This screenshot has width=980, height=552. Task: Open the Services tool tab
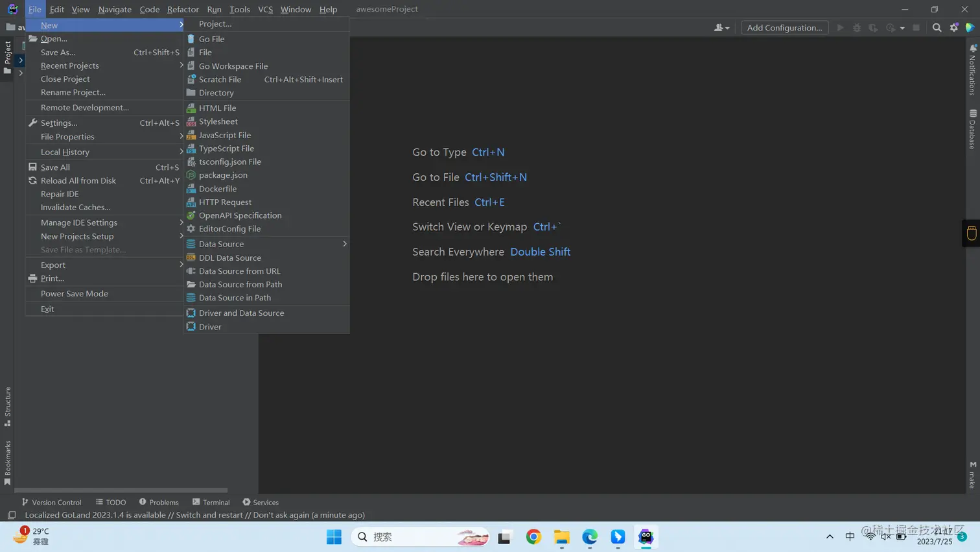pyautogui.click(x=261, y=502)
